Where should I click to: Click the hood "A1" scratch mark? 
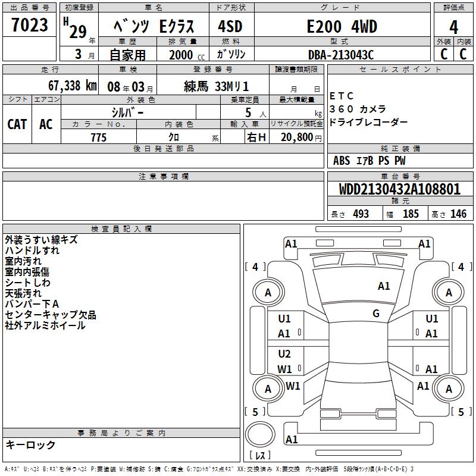384,286
